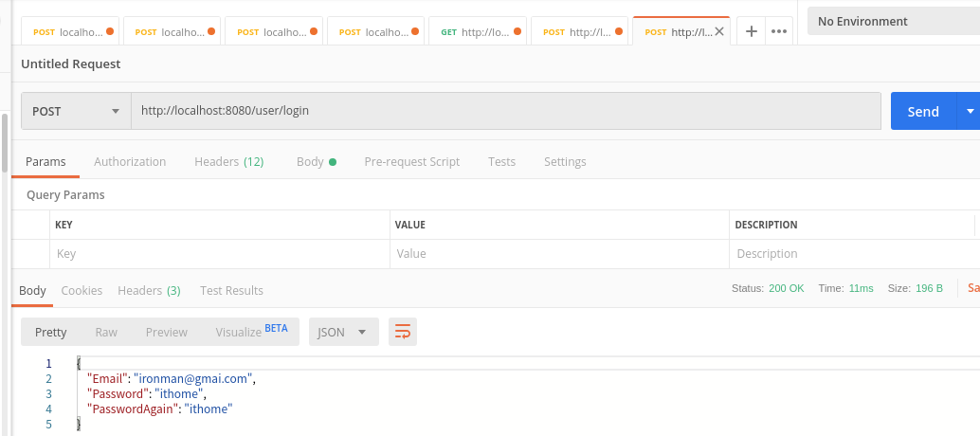The height and width of the screenshot is (436, 980).
Task: Click the three-dots tab options icon
Action: (779, 31)
